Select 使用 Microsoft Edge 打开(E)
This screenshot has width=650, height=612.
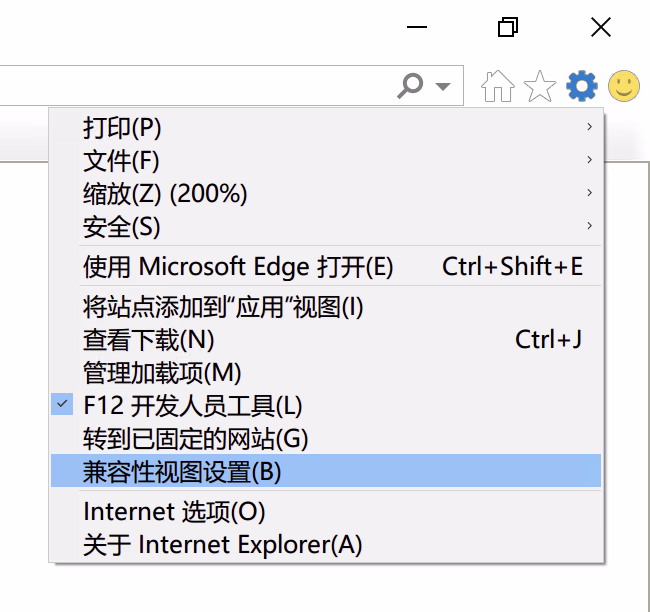238,267
